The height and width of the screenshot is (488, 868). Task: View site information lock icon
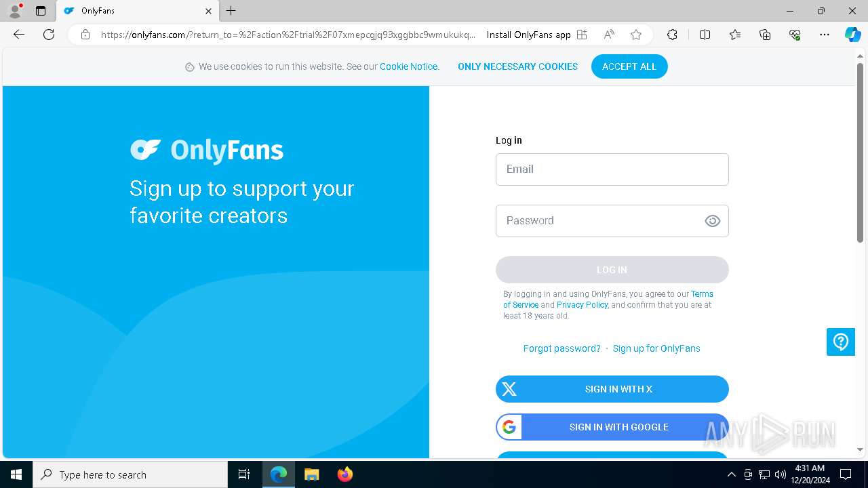pyautogui.click(x=85, y=35)
